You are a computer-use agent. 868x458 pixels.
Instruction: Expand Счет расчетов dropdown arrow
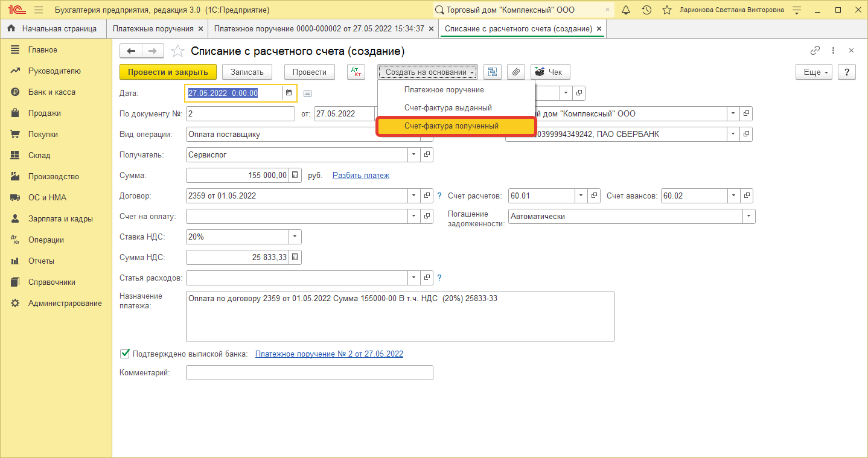coord(581,196)
